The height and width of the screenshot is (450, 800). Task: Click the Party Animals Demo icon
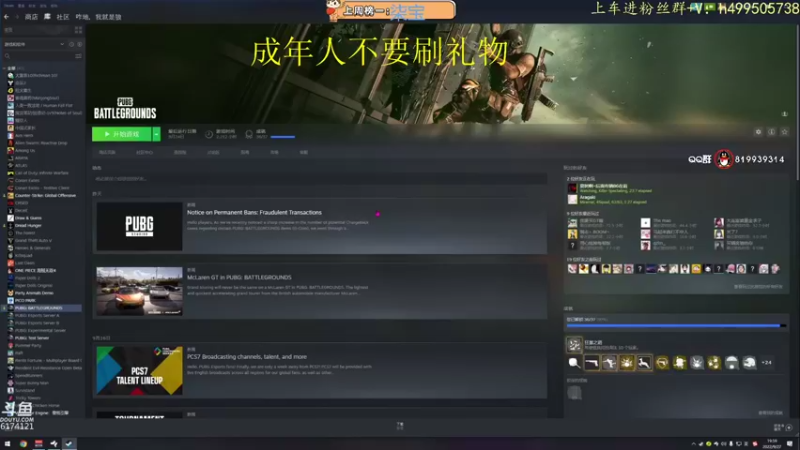pos(10,293)
